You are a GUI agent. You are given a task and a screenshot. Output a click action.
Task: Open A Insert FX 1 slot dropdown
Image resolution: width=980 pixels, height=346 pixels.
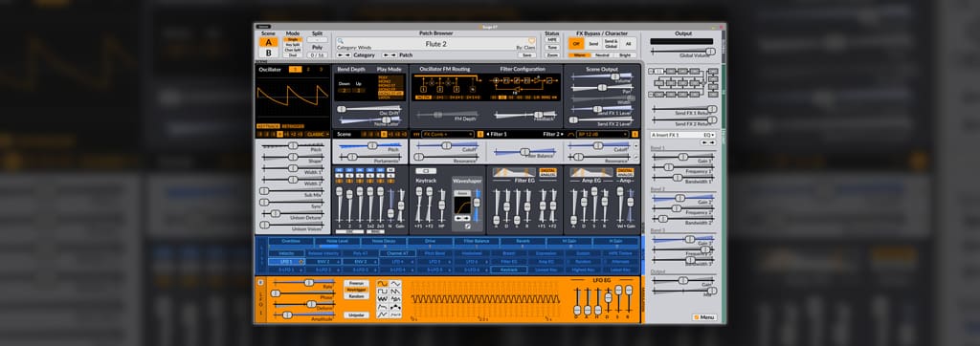point(674,135)
